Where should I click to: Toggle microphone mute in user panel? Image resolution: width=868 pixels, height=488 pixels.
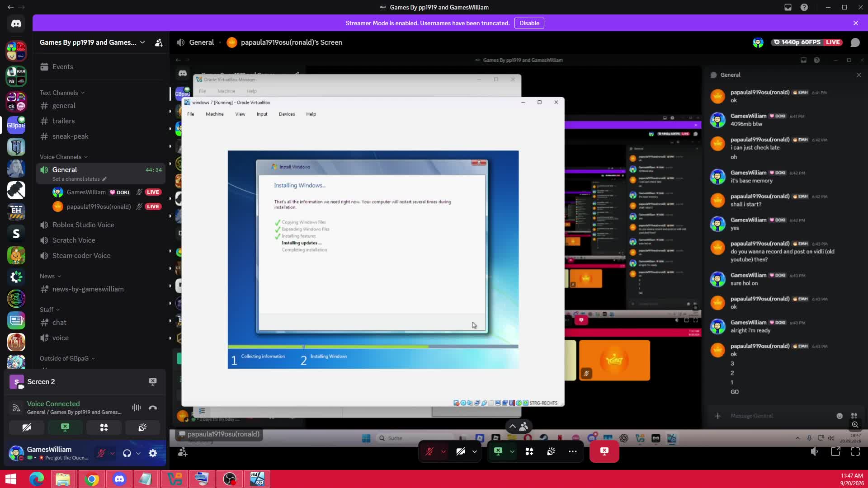coord(101,453)
